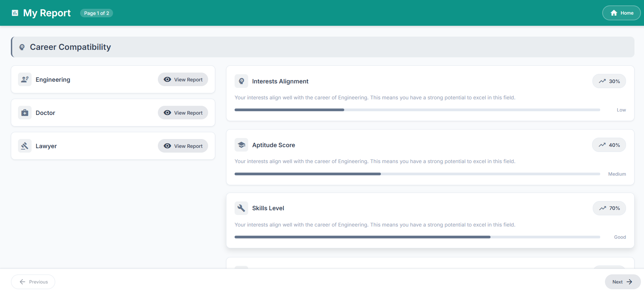
Task: Select the Doctor career label
Action: [x=45, y=113]
